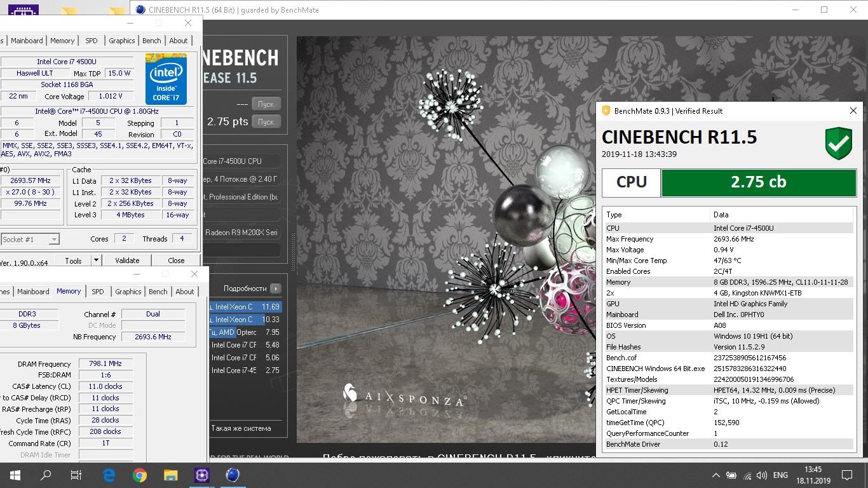Select Intel Core i7 5.06 ranking row
This screenshot has width=868, height=488.
(245, 358)
